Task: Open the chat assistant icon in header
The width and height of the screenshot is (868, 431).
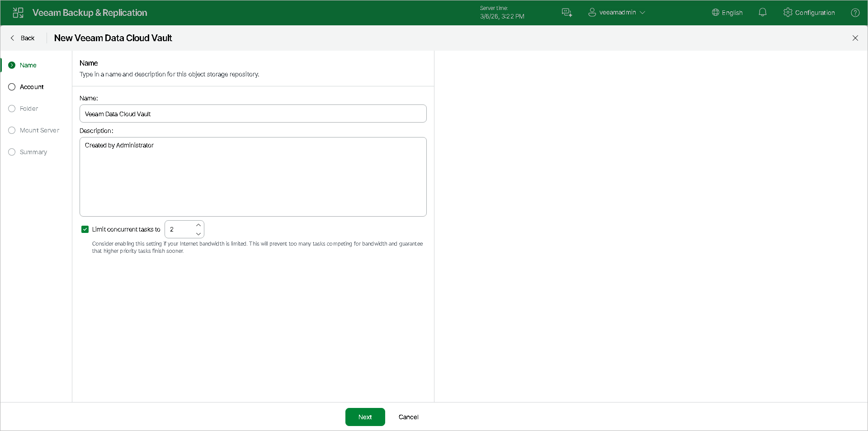Action: click(567, 13)
